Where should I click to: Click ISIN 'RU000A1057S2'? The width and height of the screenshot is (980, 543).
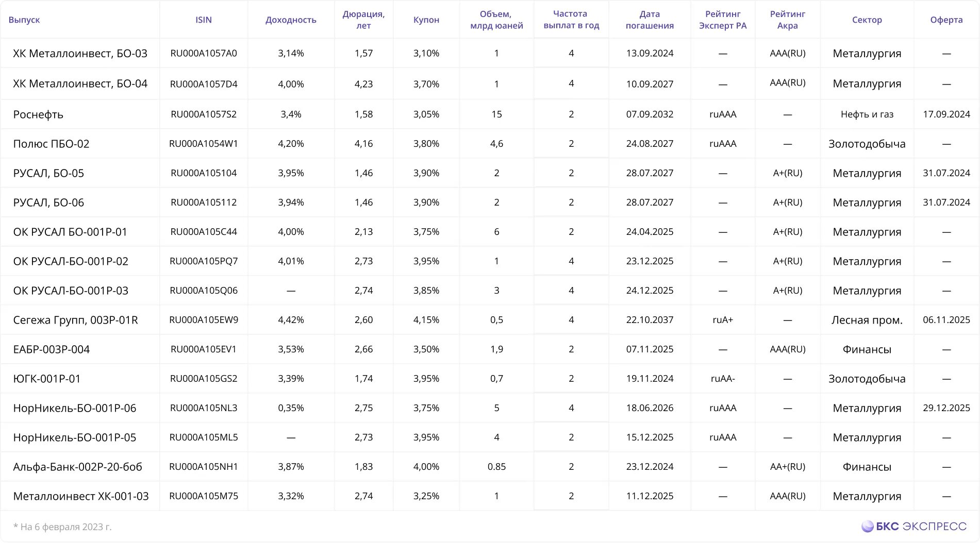(x=204, y=114)
